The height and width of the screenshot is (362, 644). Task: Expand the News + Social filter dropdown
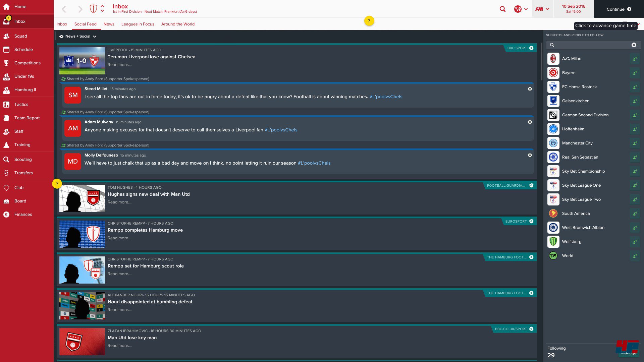[x=78, y=36]
